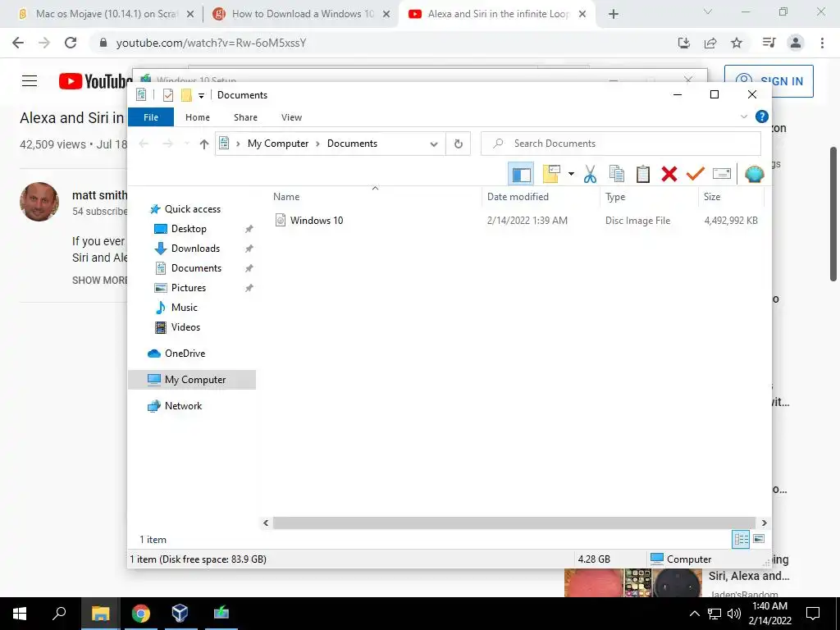Image resolution: width=840 pixels, height=630 pixels.
Task: Switch to large thumbnails view button
Action: pyautogui.click(x=759, y=539)
